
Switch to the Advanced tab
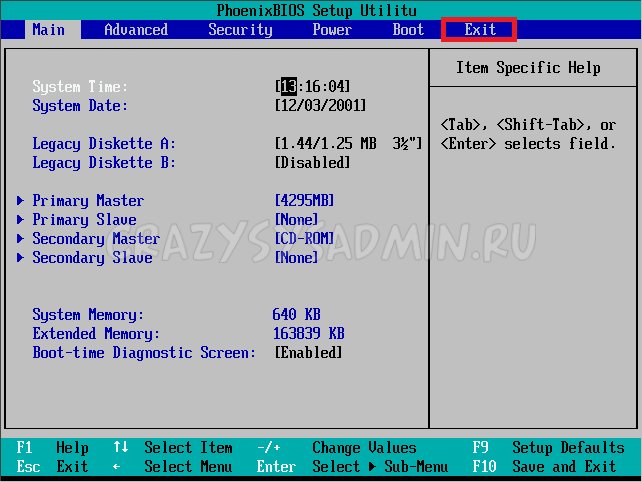pos(136,29)
